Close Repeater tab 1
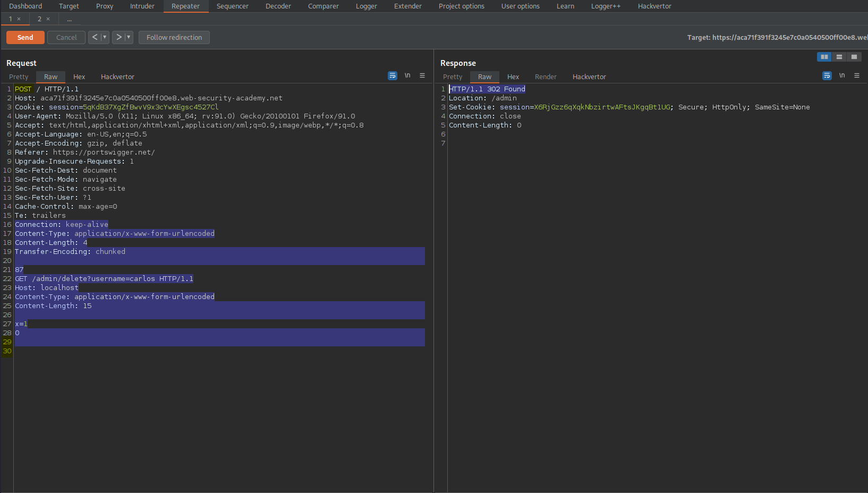Image resolution: width=868 pixels, height=493 pixels. tap(19, 19)
